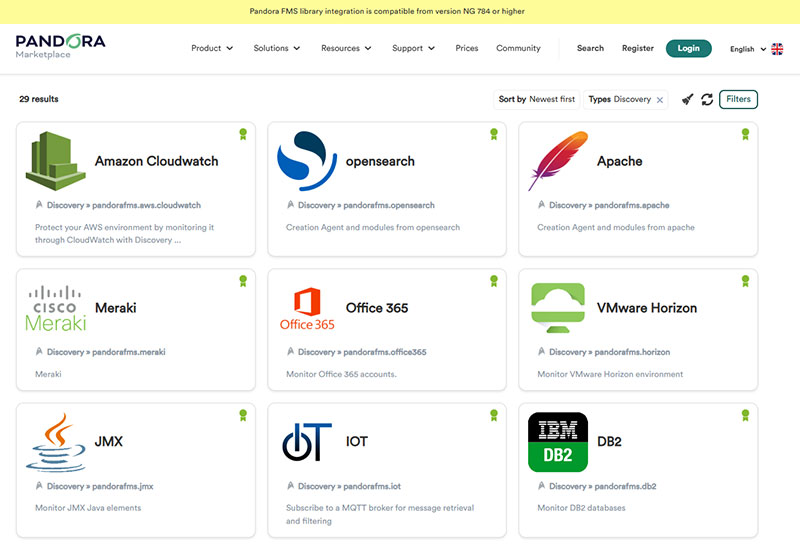Click the VMware Horizon monitor logo
This screenshot has height=546, width=800.
pos(558,308)
